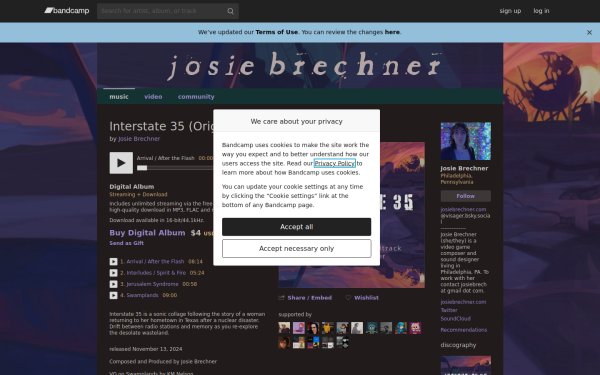Click the Share / Embed icon
This screenshot has height=375, width=600.
coord(282,298)
